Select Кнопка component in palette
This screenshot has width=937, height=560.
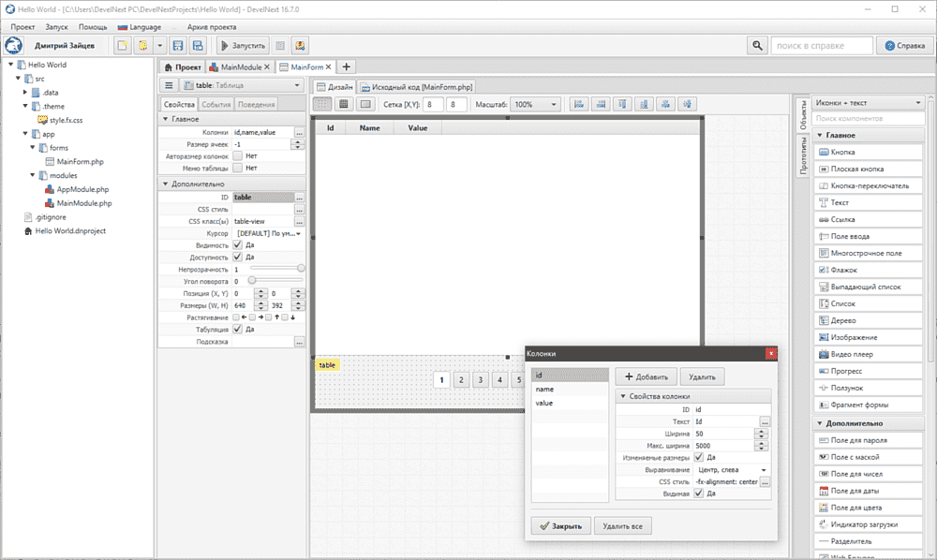(860, 152)
